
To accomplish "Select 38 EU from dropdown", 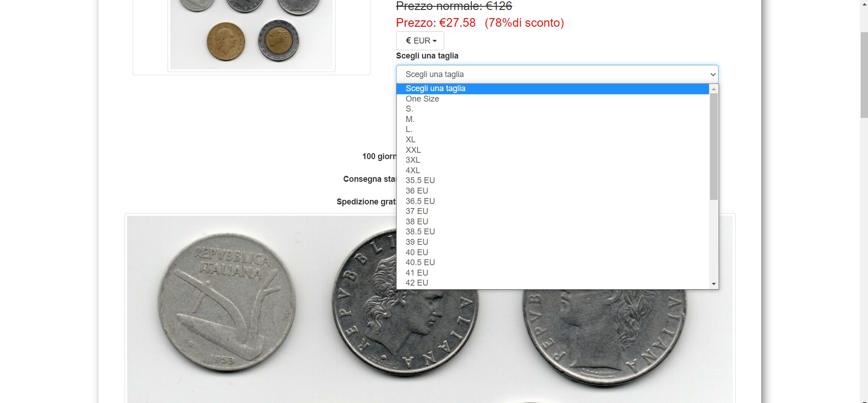I will coord(552,222).
